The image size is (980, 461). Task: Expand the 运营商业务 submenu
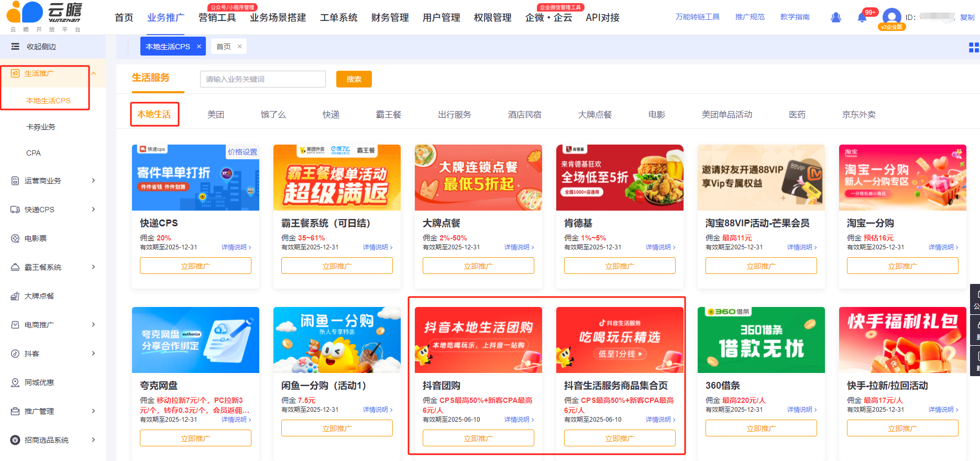coord(94,181)
